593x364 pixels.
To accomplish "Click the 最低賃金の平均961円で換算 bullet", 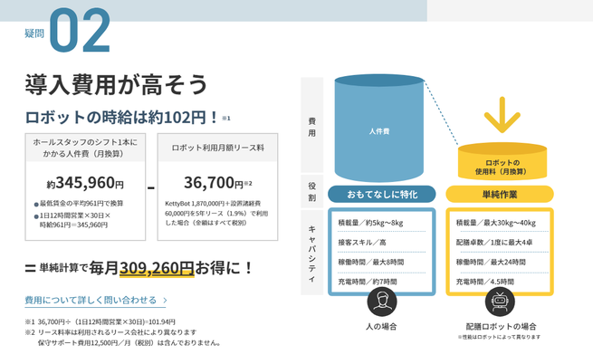I will point(79,204).
